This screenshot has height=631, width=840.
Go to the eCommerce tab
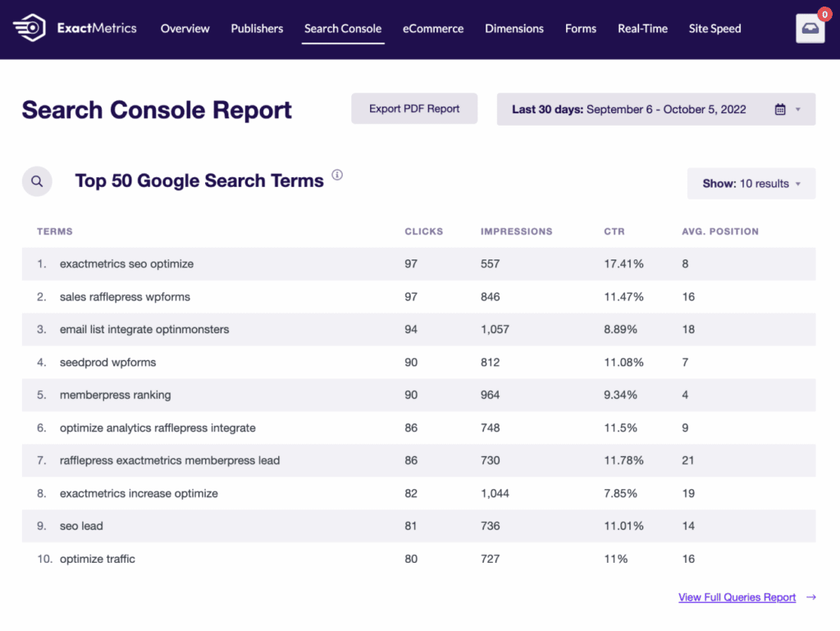(433, 29)
